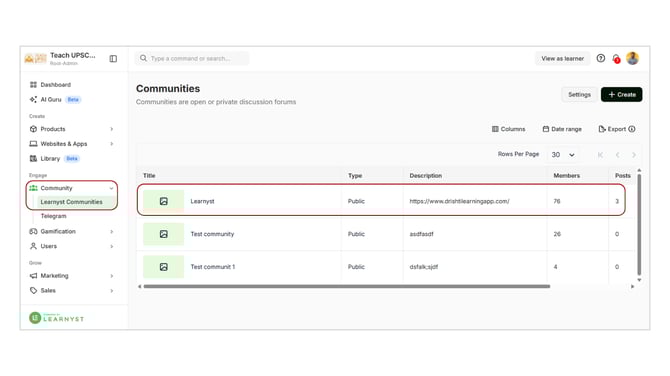Select Learnyst Communities in the sidebar

(x=76, y=202)
